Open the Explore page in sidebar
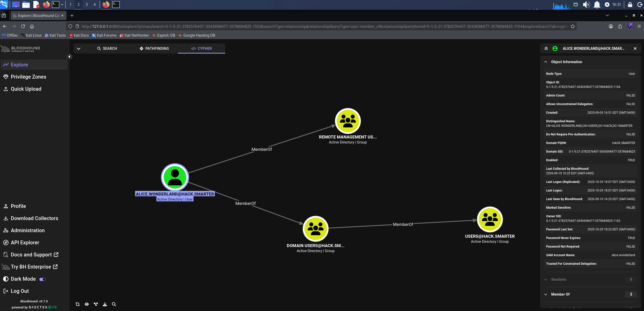Viewport: 644px width, 311px height. click(34, 65)
